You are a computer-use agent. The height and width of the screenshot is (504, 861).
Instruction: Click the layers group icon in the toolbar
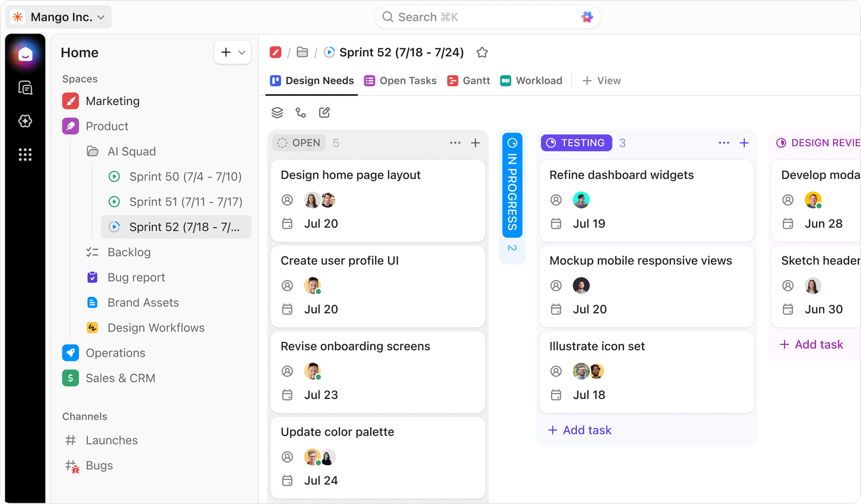(277, 112)
